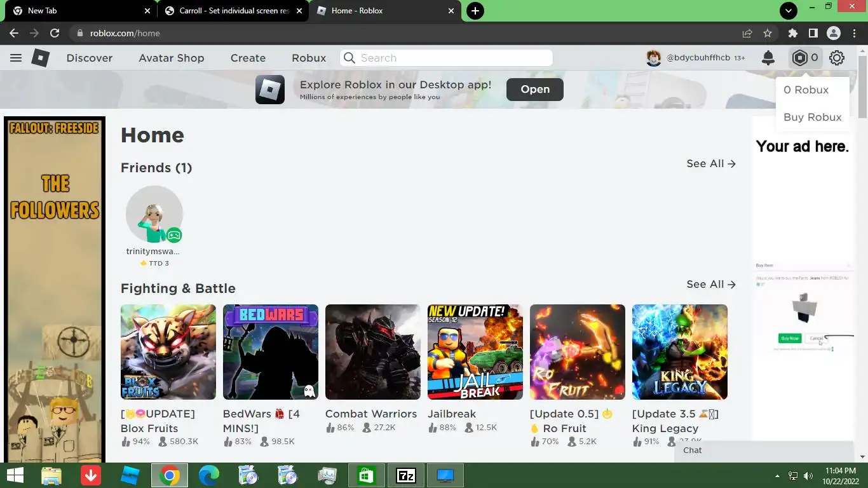The image size is (868, 488).
Task: Go to Avatar Shop
Action: [172, 58]
